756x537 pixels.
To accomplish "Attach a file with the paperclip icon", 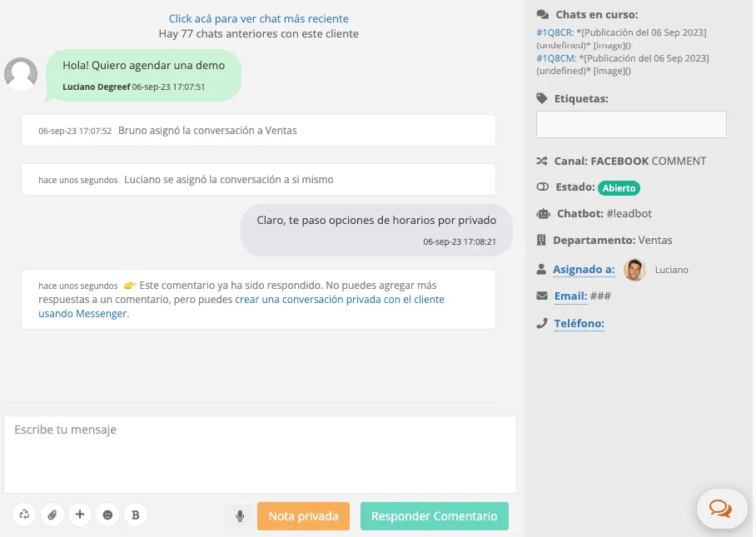I will point(52,515).
